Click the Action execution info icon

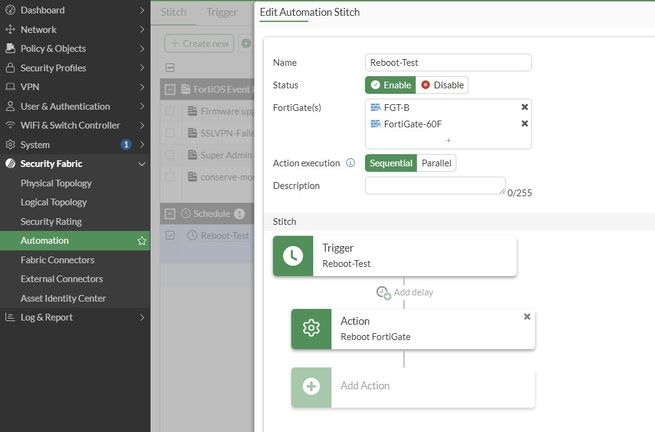pos(350,163)
